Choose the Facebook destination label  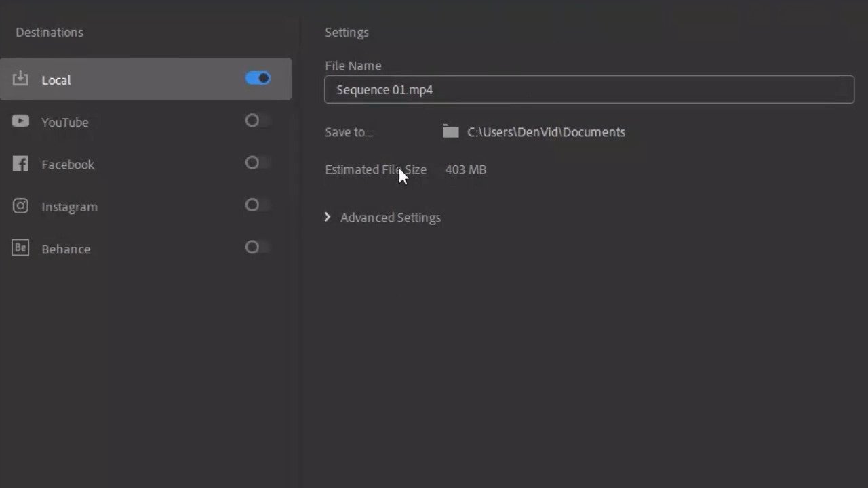(x=67, y=165)
